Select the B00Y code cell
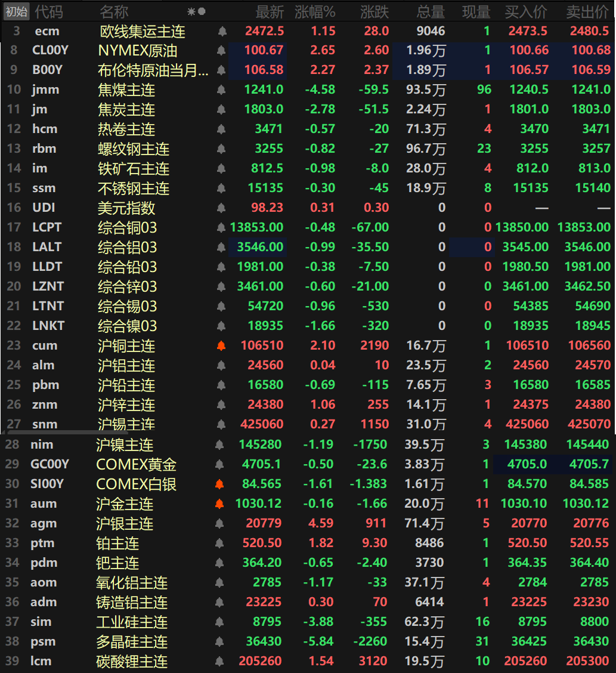Image resolution: width=616 pixels, height=673 pixels. (47, 70)
